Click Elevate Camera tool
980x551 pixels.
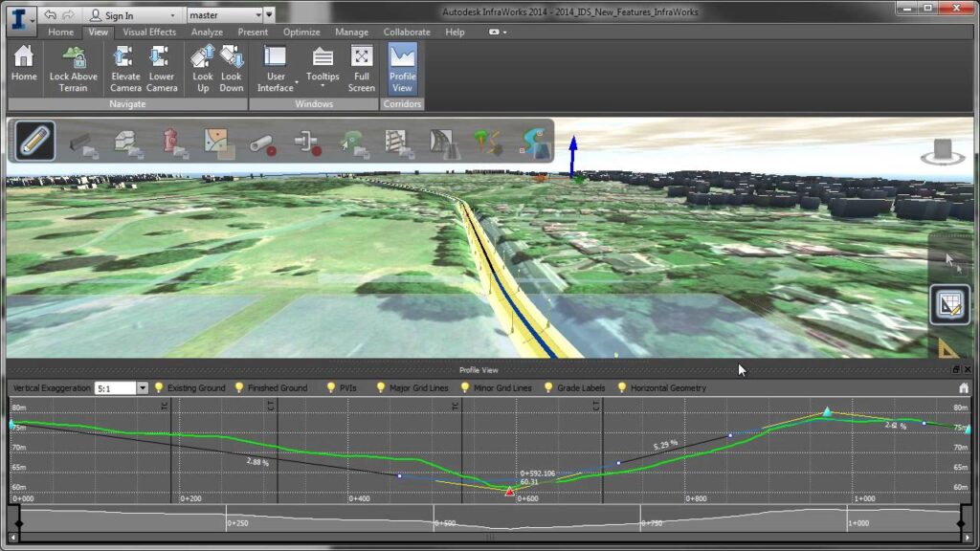pyautogui.click(x=125, y=69)
